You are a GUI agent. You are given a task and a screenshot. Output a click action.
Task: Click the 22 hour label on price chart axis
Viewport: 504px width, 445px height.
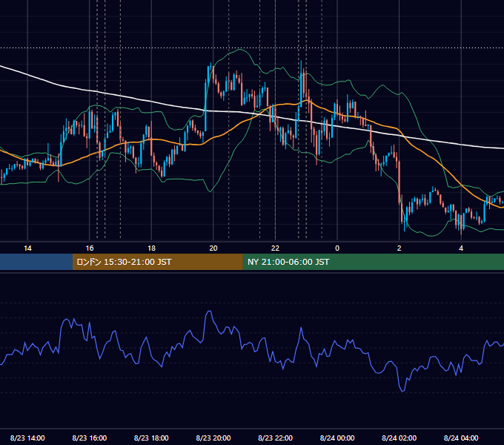[x=275, y=248]
